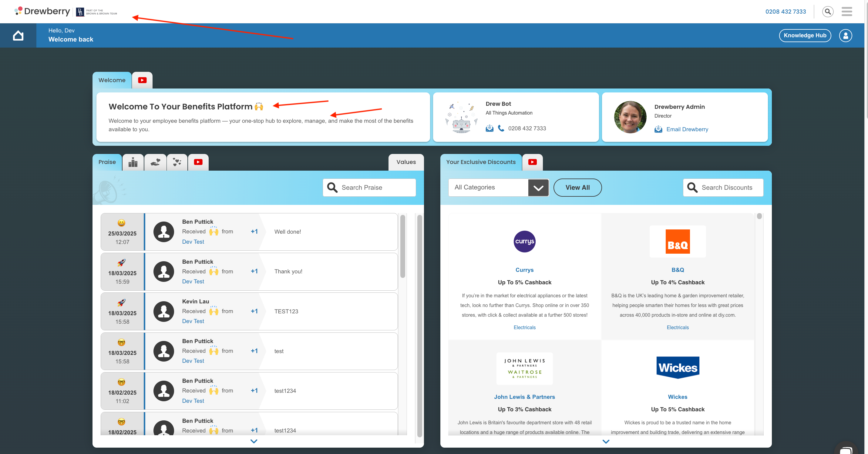Screen dimensions: 868x454
Task: Open the search magnifier icon in the header
Action: coord(828,12)
